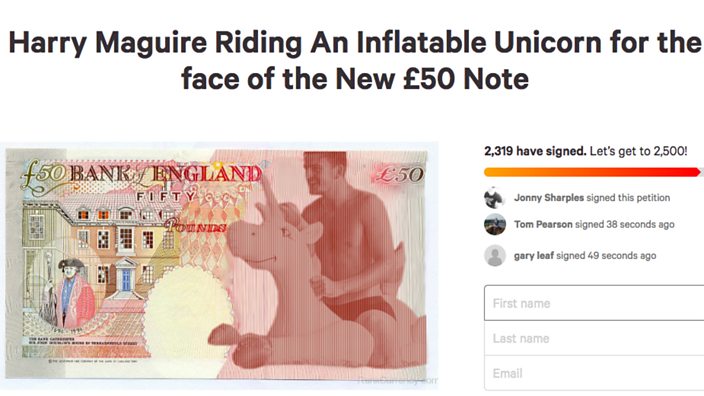Click the 'signed 38 seconds ago' timestamp
Screen dimensions: 704x396
625,224
